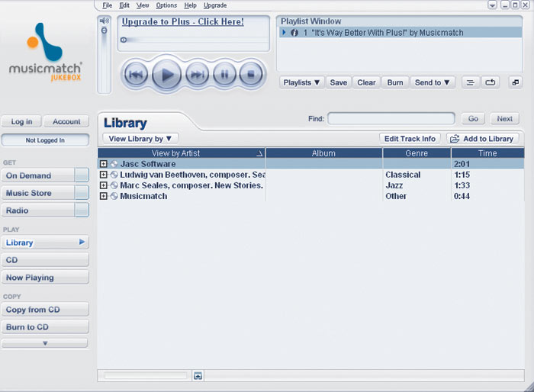Viewport: 534px width, 392px height.
Task: Open the File menu
Action: pyautogui.click(x=108, y=5)
